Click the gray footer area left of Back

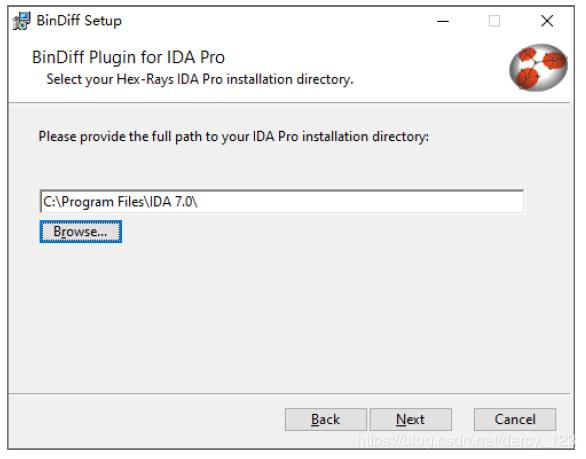pos(146,419)
